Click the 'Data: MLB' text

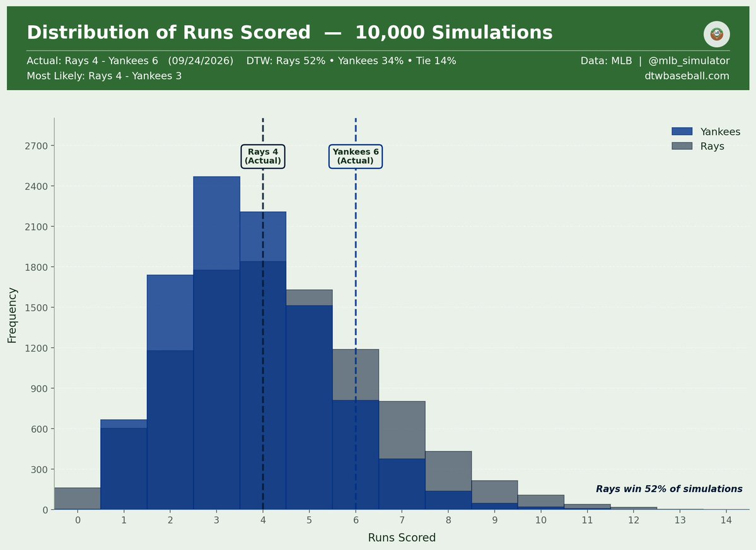pyautogui.click(x=606, y=60)
